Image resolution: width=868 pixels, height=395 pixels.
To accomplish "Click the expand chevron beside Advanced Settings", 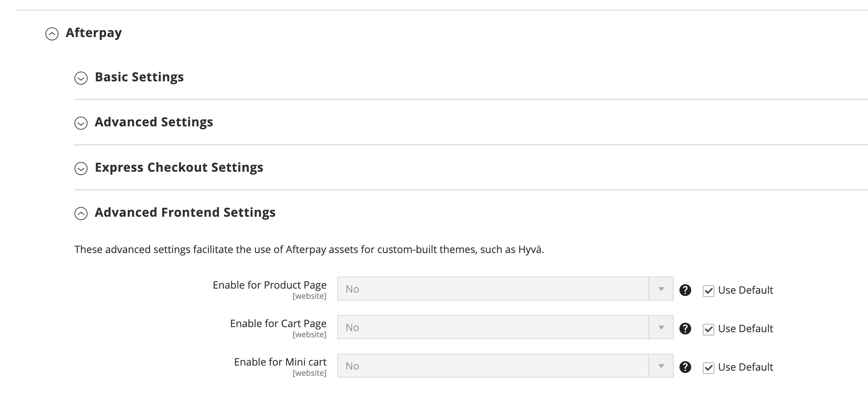I will point(81,123).
